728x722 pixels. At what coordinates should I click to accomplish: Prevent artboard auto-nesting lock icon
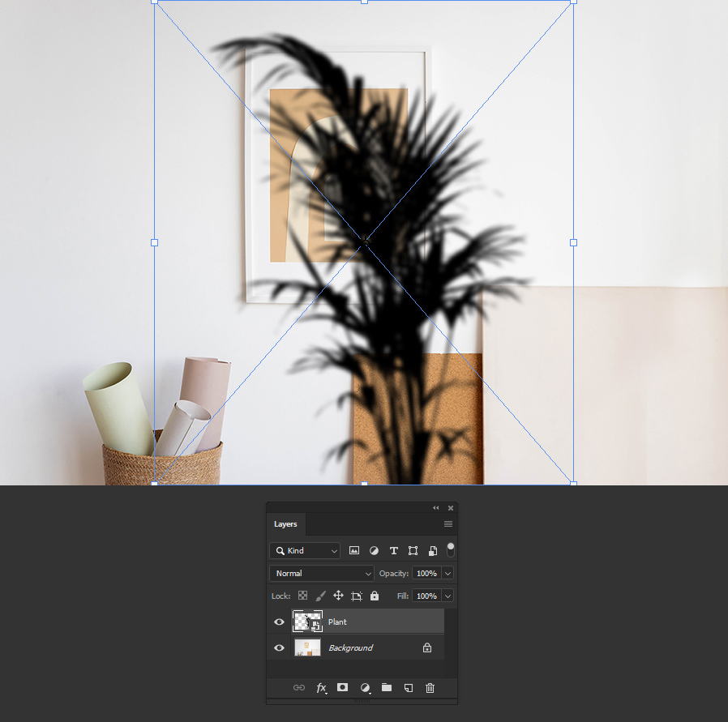[x=357, y=596]
